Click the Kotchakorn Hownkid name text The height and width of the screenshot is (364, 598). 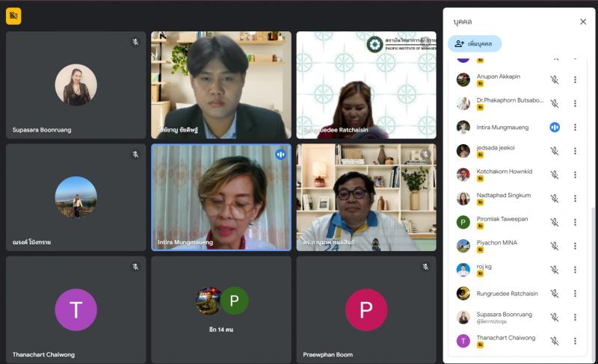[504, 171]
